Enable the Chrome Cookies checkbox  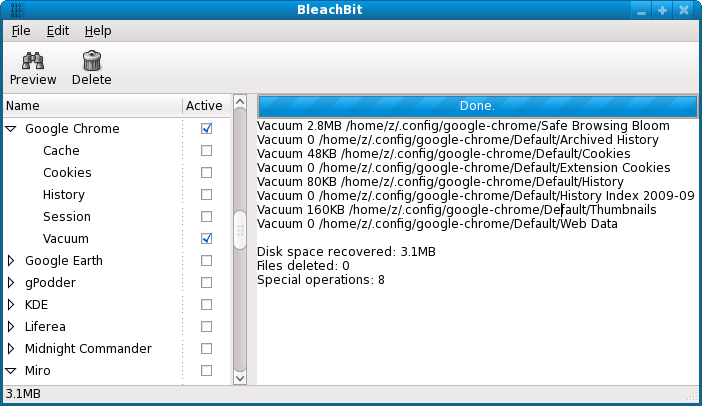point(206,173)
